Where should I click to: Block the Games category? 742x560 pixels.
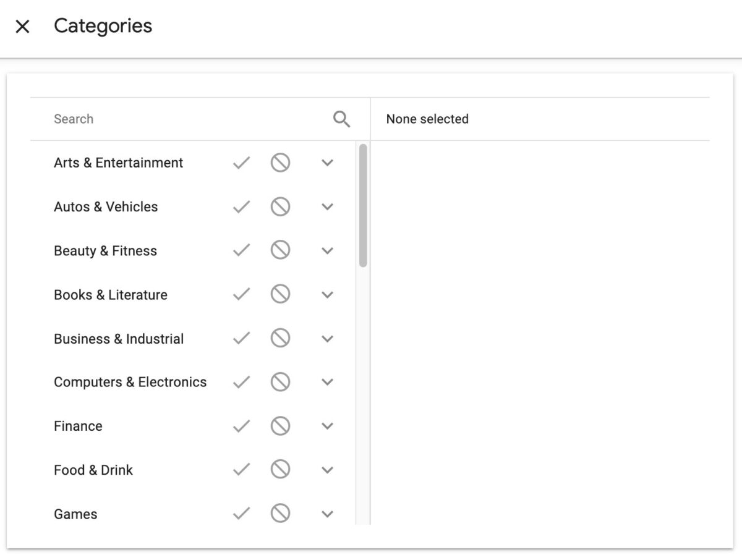(280, 513)
